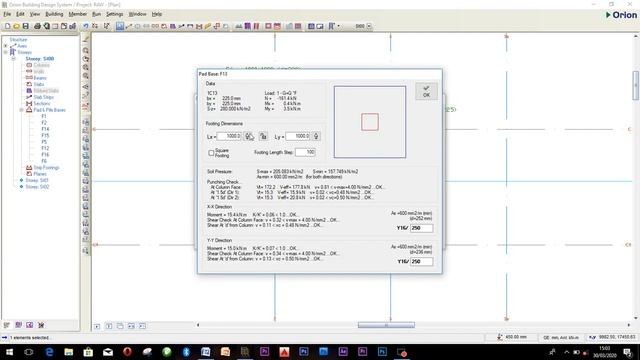The width and height of the screenshot is (640, 360).
Task: Expand the Storey: St01 node
Action: pos(21,180)
